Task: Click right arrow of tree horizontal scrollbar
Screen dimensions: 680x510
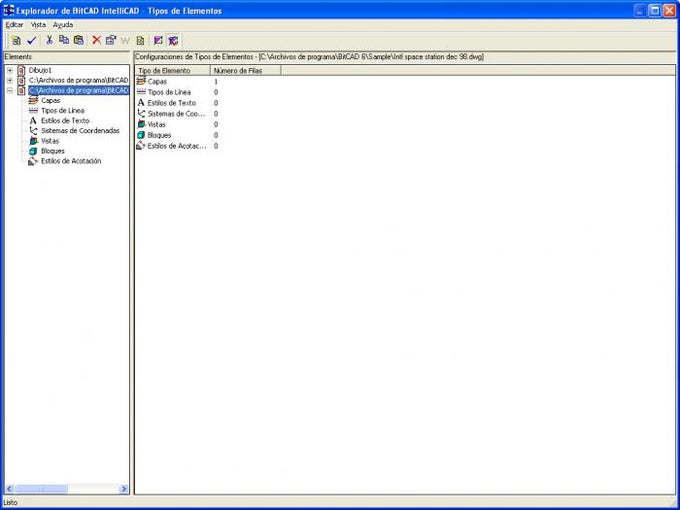Action: (x=124, y=489)
